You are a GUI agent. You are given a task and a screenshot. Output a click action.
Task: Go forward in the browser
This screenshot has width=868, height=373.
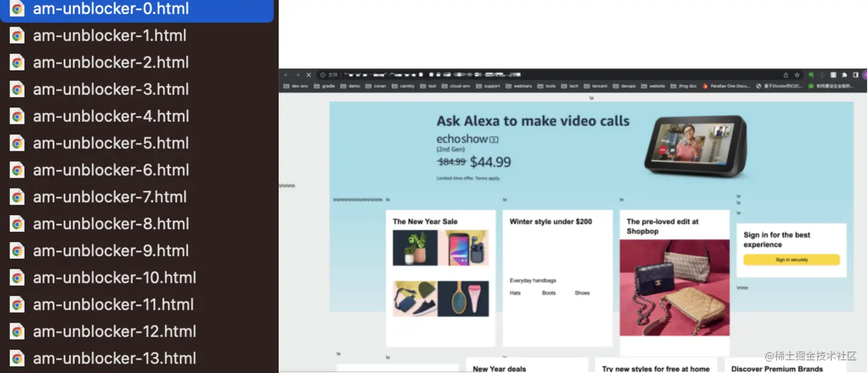click(x=297, y=75)
